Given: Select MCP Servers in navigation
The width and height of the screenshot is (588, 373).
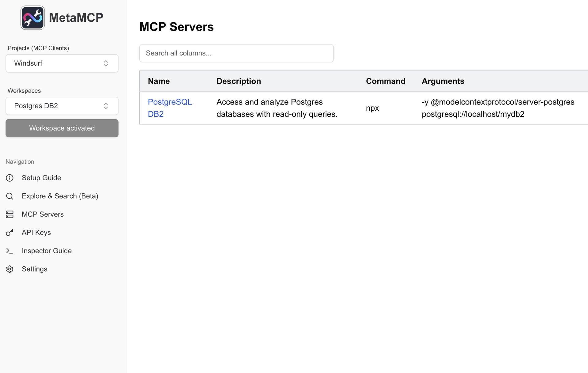Looking at the screenshot, I should coord(43,214).
